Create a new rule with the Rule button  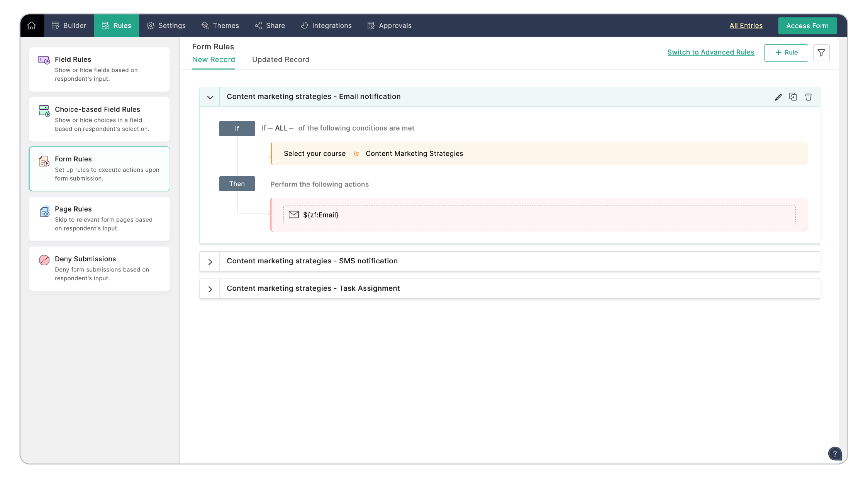pyautogui.click(x=786, y=53)
